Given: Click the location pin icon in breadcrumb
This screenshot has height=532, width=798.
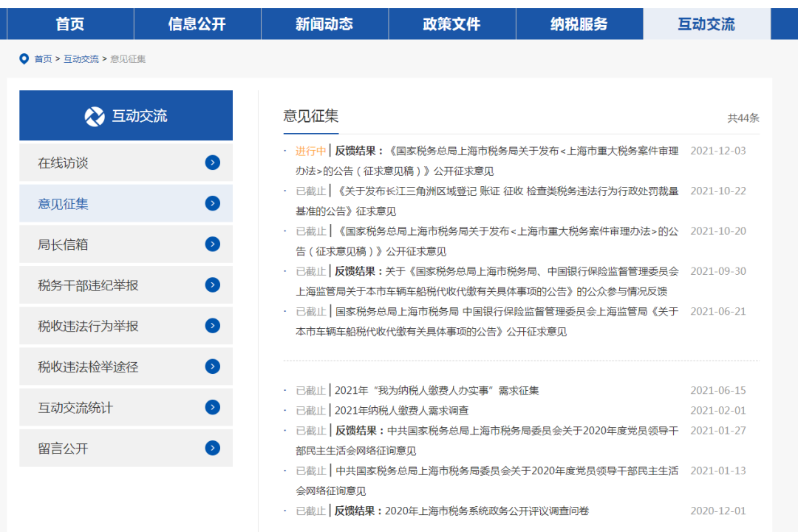Looking at the screenshot, I should (24, 59).
